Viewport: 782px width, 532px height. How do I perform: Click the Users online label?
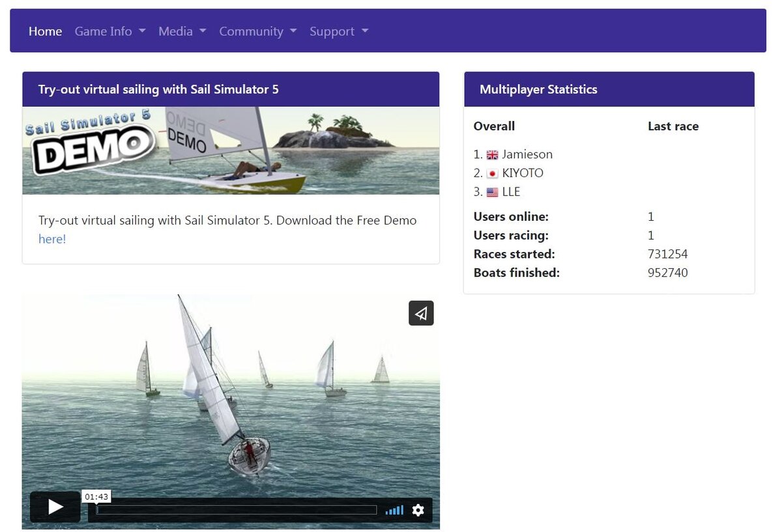[x=512, y=216]
